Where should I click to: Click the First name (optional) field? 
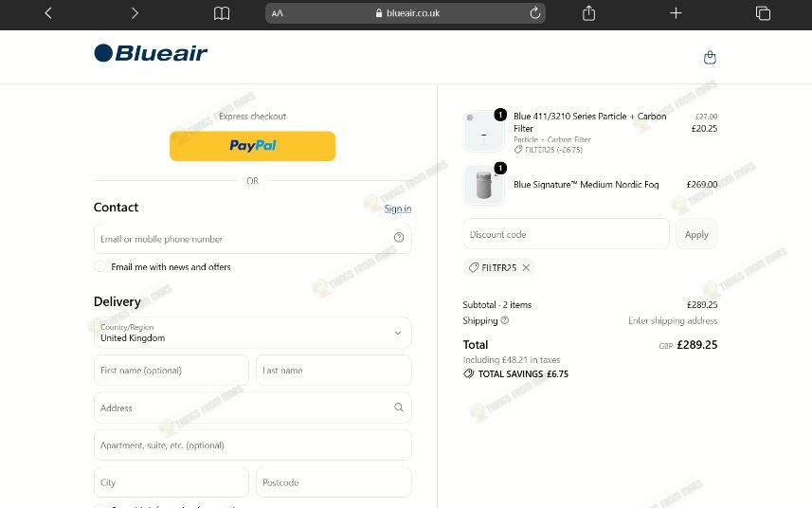point(171,371)
